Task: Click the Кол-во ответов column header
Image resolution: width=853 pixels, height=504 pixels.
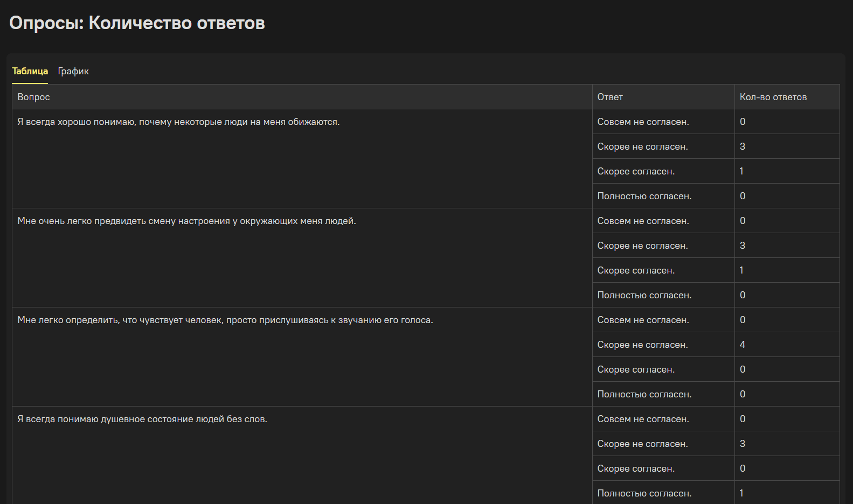Action: (x=773, y=97)
